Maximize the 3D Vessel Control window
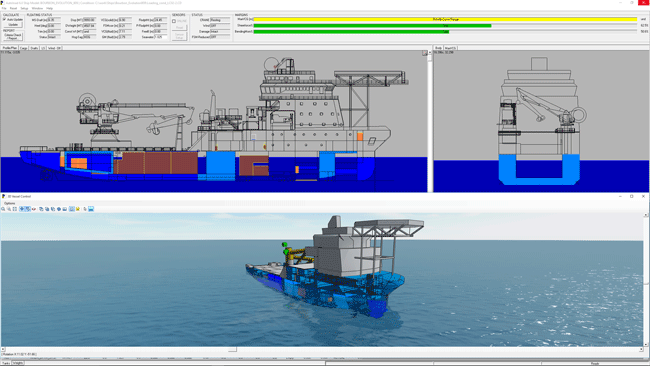 pos(631,196)
